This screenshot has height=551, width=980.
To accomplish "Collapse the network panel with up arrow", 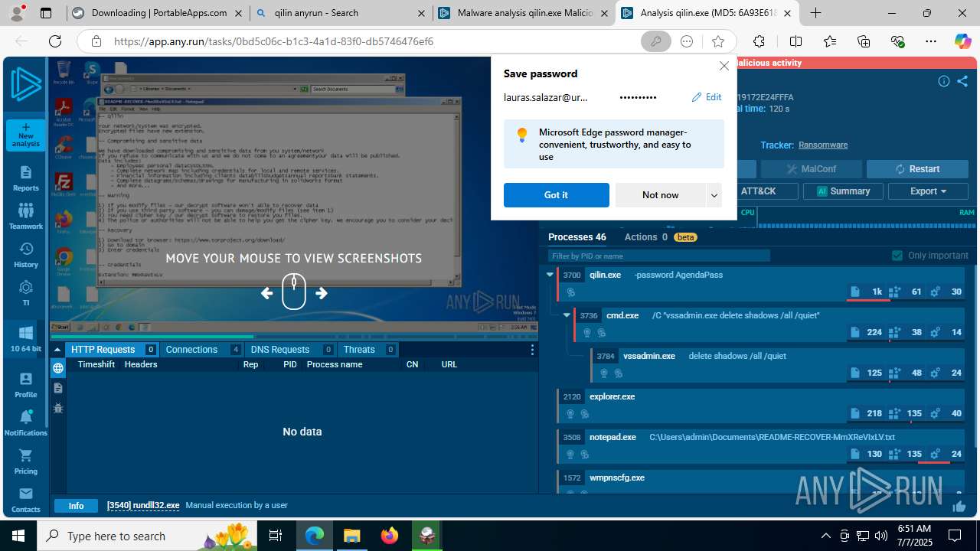I will 57,350.
